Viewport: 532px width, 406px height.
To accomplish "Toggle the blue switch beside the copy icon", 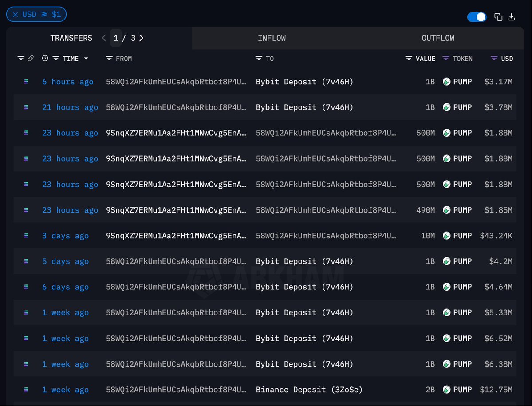I will (477, 17).
